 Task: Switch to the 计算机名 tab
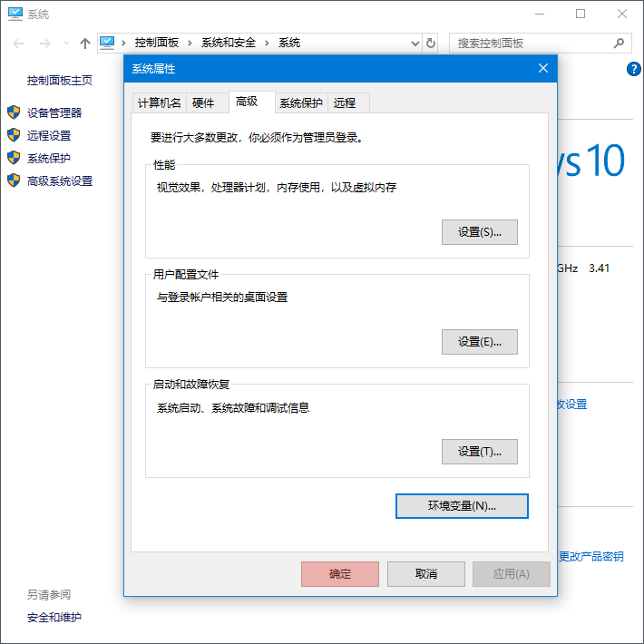(160, 102)
